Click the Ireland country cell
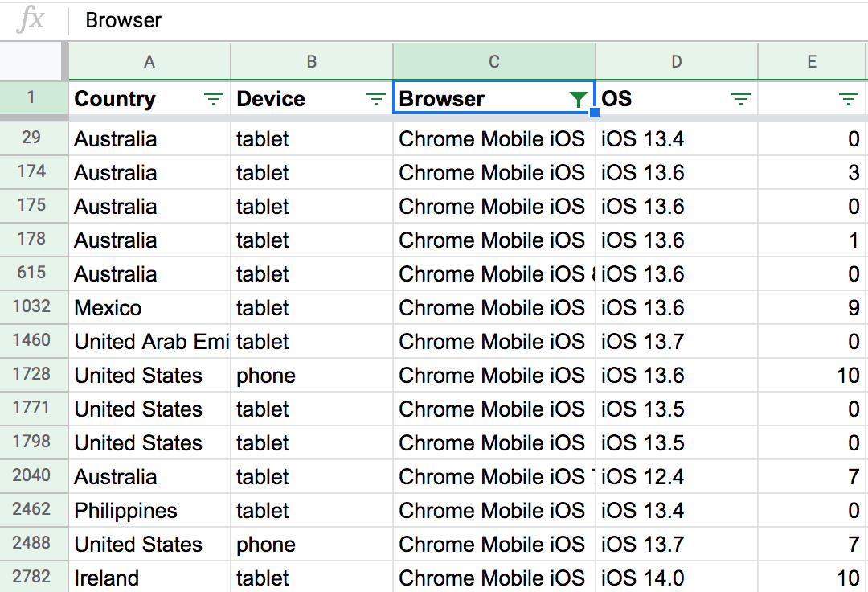Viewport: 868px width, 592px height. [149, 578]
